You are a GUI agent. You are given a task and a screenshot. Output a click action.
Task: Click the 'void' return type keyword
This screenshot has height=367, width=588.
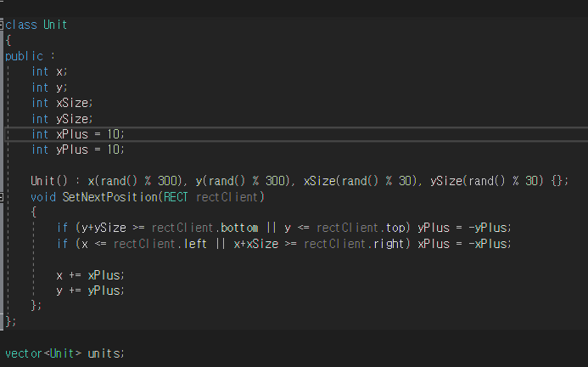tap(43, 197)
